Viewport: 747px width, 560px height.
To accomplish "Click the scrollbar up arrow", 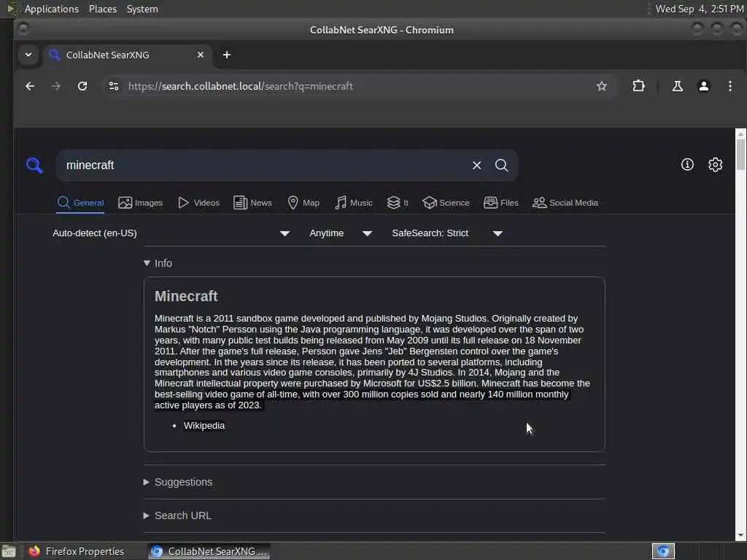I will pos(740,134).
